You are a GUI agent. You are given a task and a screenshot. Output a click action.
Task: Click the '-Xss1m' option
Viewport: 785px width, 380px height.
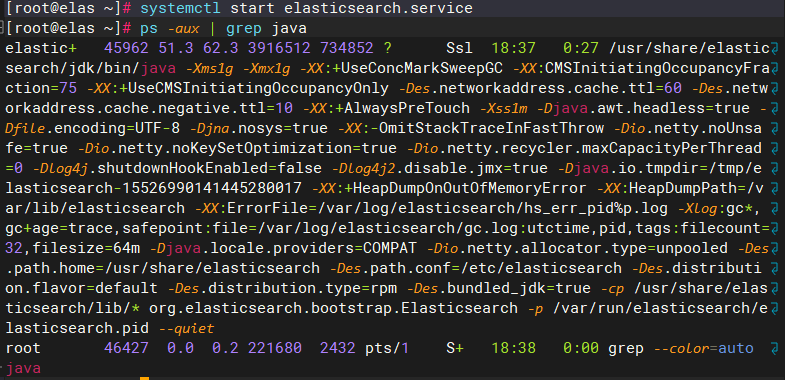click(x=504, y=108)
